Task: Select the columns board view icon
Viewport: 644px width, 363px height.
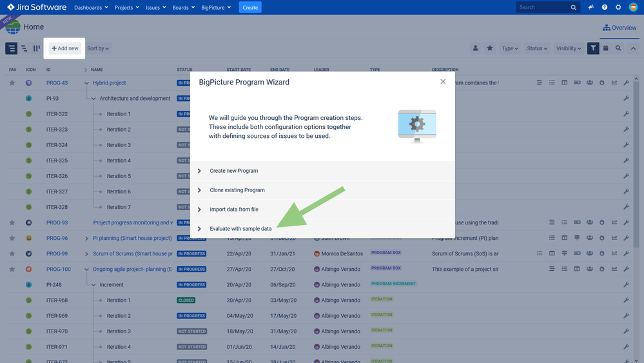Action: (x=37, y=48)
